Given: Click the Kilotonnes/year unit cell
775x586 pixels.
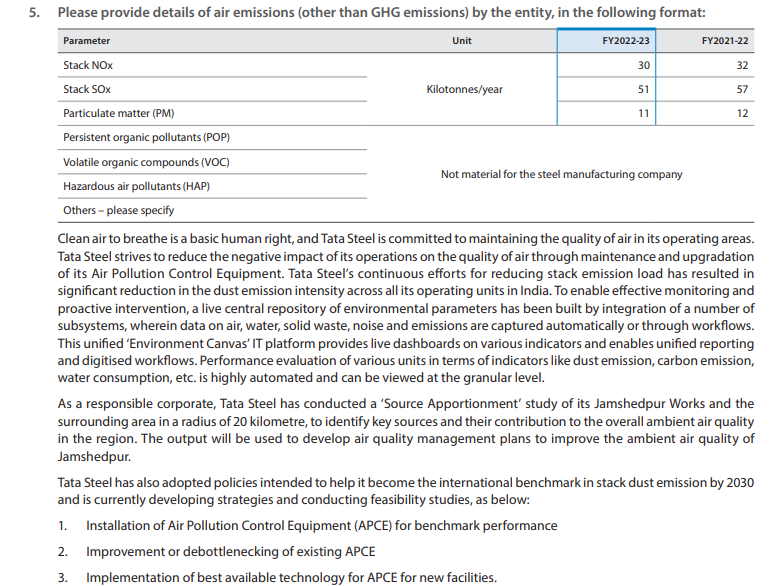Looking at the screenshot, I should 464,89.
